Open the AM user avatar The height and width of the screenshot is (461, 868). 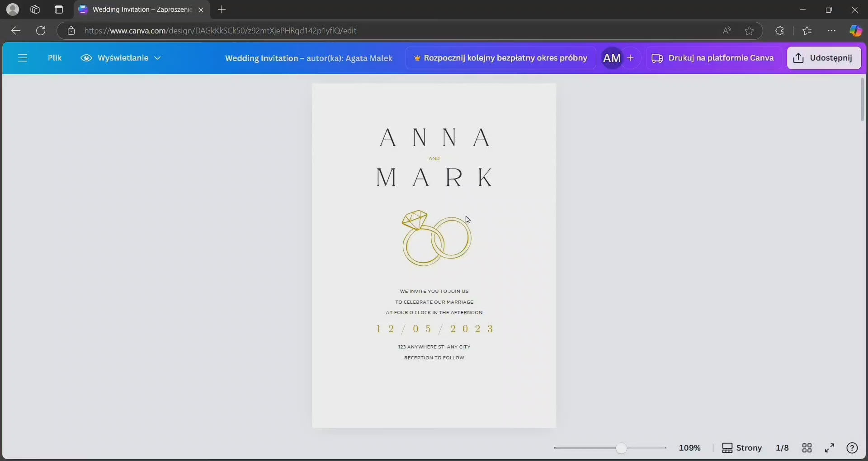612,58
